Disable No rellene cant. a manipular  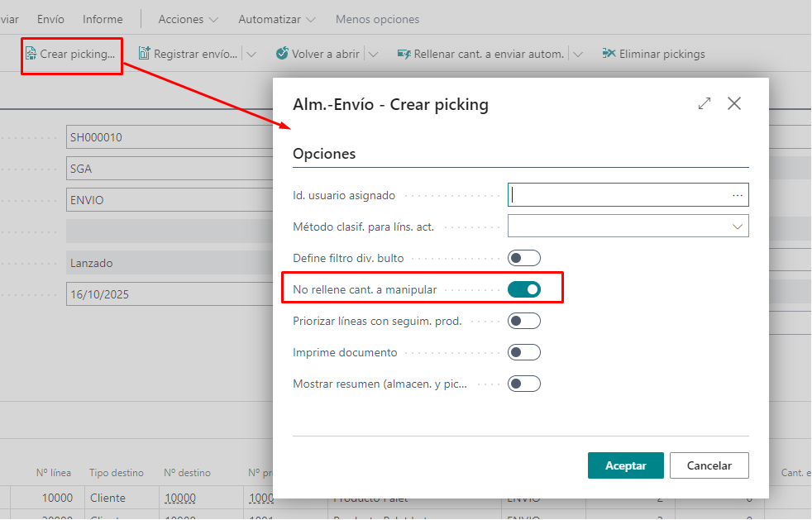523,289
